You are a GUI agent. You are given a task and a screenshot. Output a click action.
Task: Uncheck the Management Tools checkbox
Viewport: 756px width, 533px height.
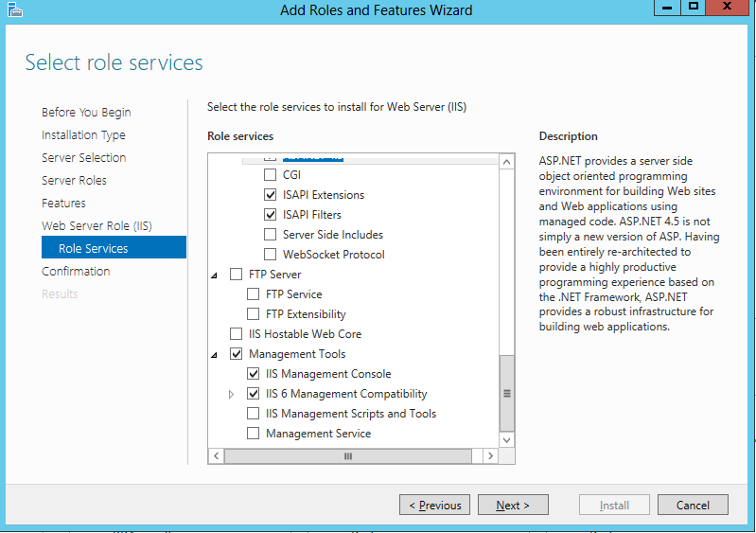(x=236, y=353)
